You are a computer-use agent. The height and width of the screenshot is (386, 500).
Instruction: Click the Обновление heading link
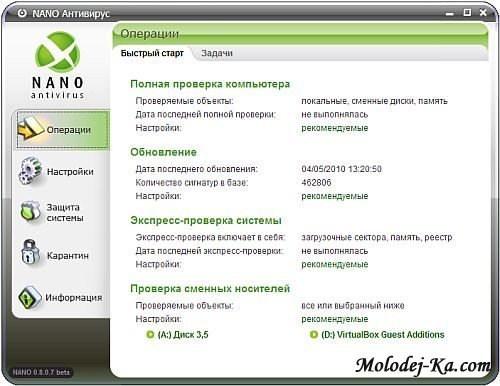coord(163,152)
